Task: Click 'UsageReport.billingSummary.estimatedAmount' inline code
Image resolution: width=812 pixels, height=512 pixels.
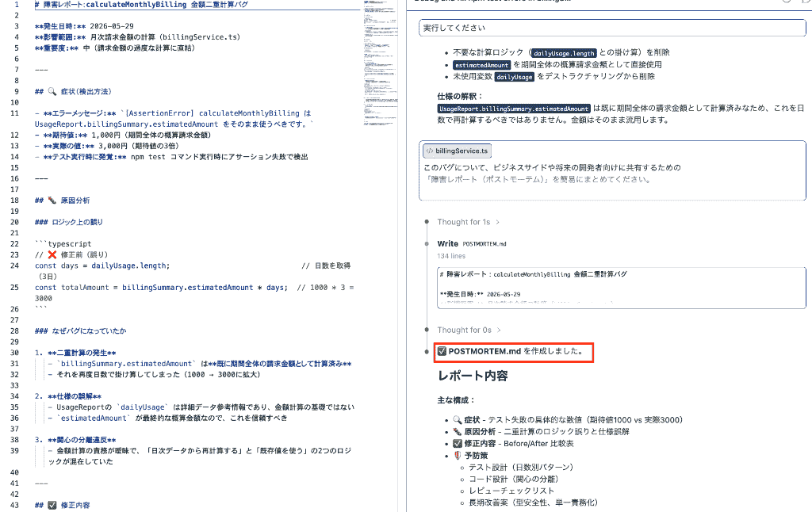Action: pyautogui.click(x=514, y=109)
